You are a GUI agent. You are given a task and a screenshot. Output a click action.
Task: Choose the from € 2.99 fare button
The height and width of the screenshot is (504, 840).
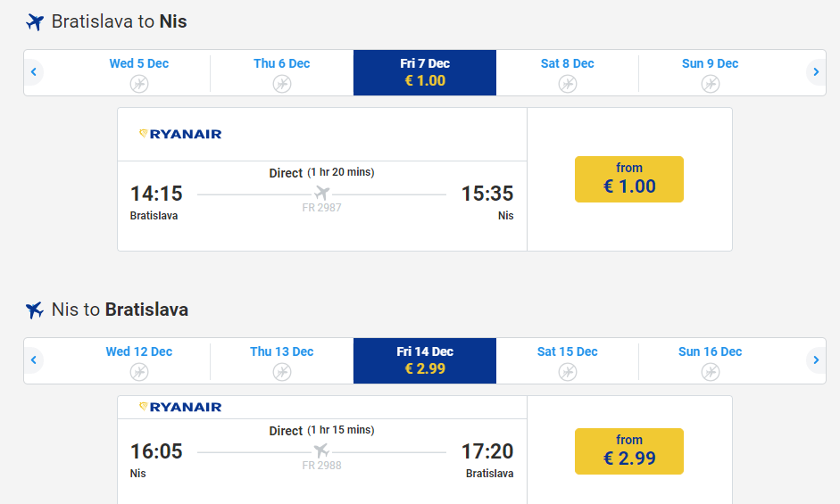click(x=629, y=451)
